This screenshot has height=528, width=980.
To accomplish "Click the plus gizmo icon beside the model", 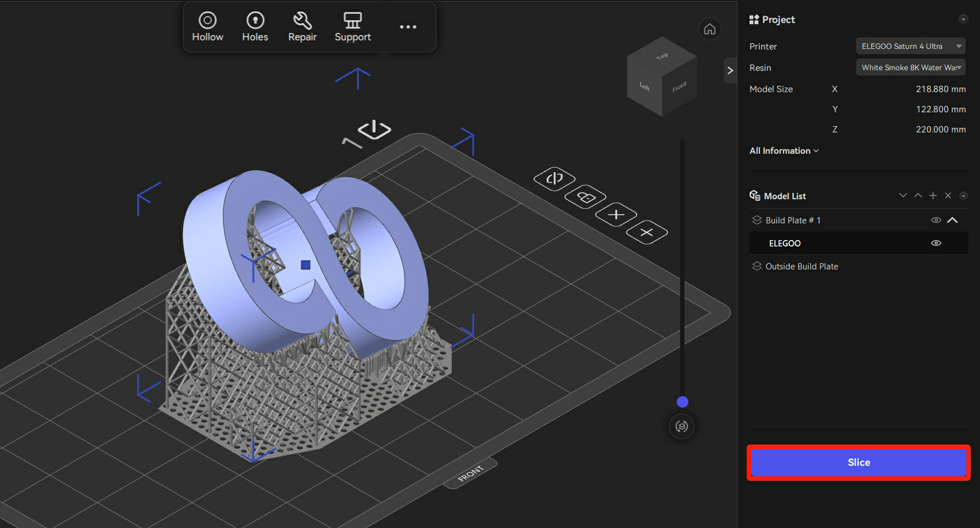I will coord(616,215).
